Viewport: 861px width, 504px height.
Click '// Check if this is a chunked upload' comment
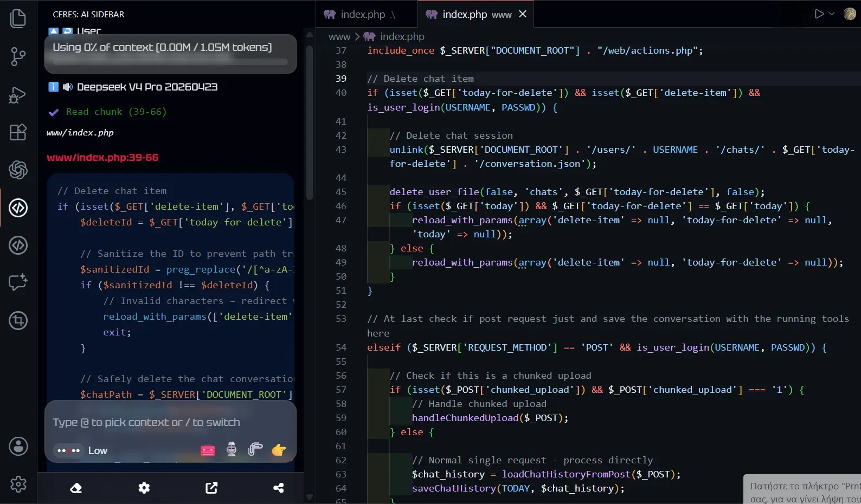[491, 376]
